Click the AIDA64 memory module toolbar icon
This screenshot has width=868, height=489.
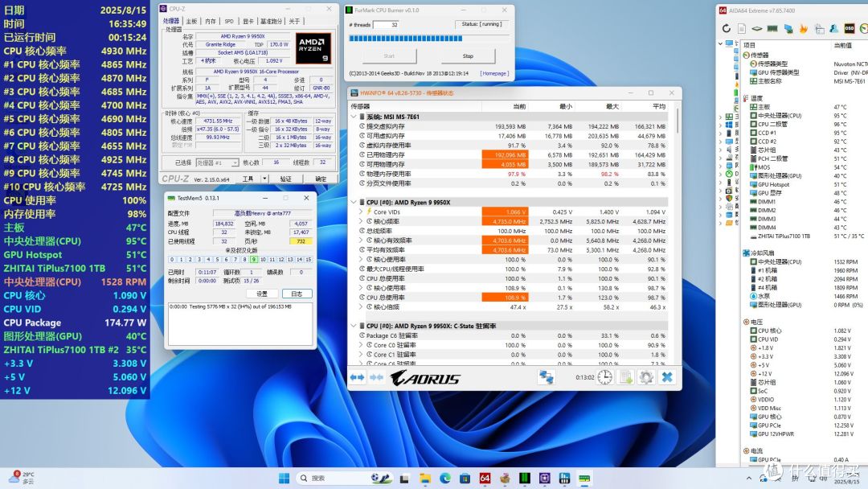(x=772, y=28)
